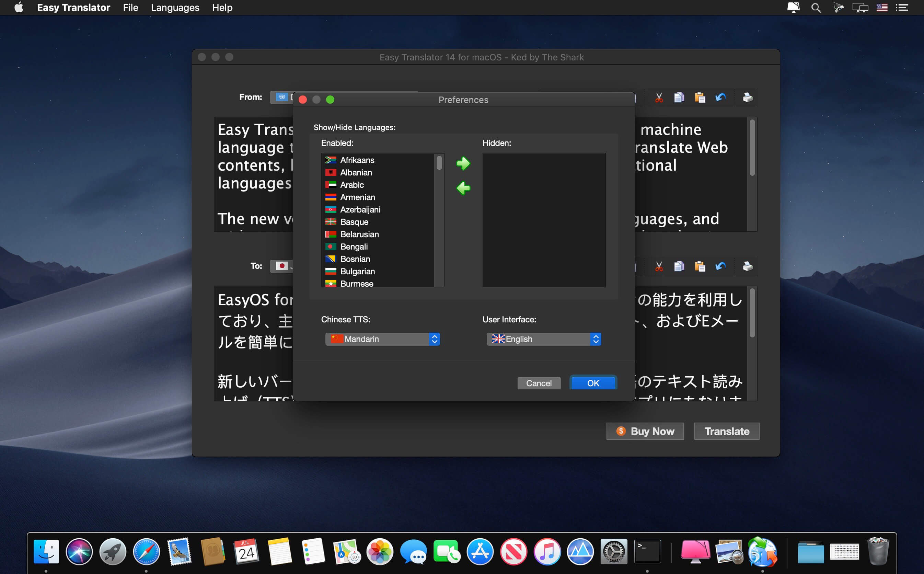Select Burmese in Enabled list
The width and height of the screenshot is (924, 574).
[x=378, y=283]
